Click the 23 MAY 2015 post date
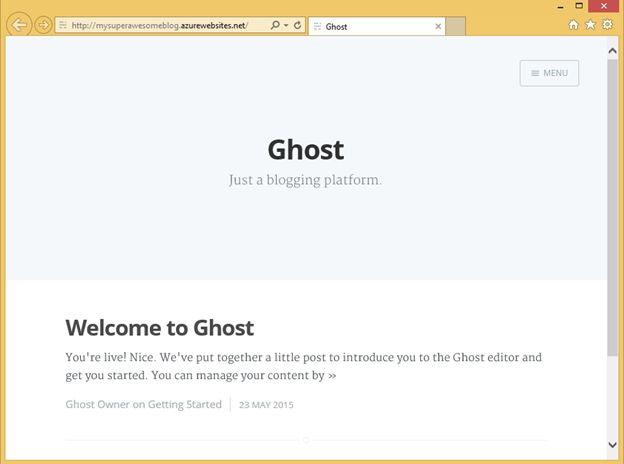 [266, 405]
